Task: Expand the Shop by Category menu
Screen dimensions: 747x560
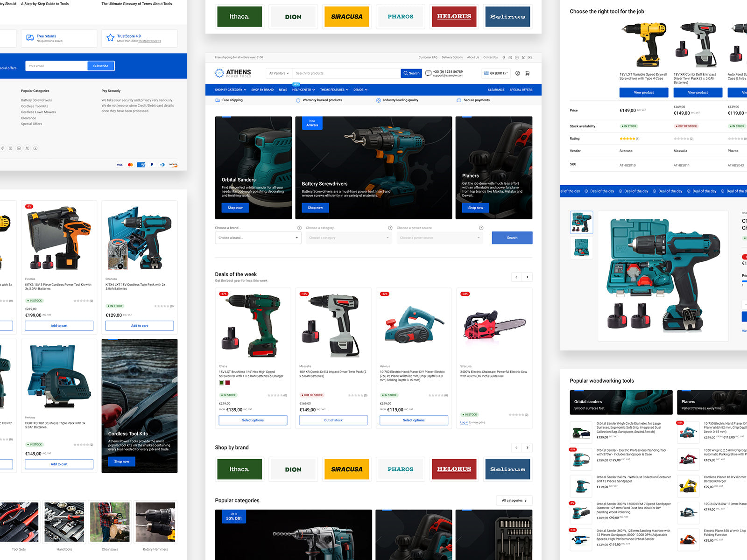Action: [230, 90]
